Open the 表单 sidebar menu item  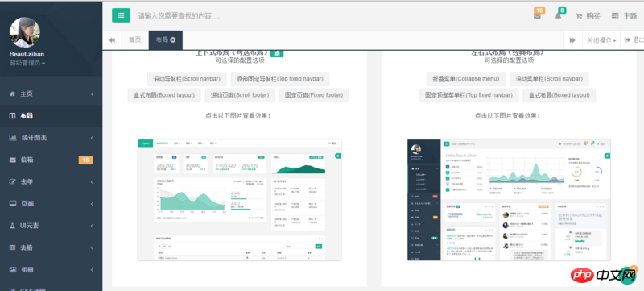pyautogui.click(x=51, y=181)
